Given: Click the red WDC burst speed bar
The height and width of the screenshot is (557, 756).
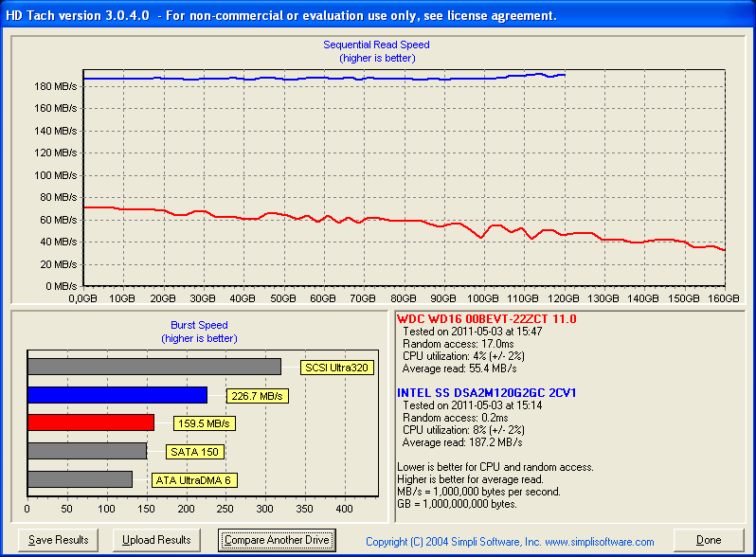Looking at the screenshot, I should coord(90,422).
